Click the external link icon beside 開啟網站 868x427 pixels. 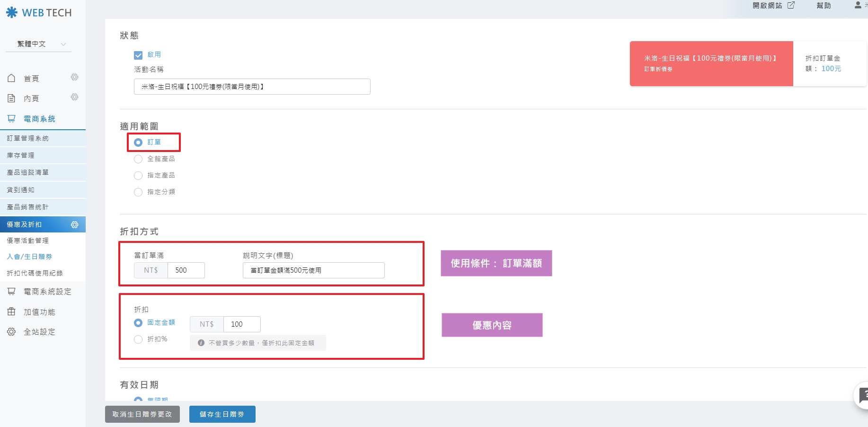pyautogui.click(x=791, y=5)
